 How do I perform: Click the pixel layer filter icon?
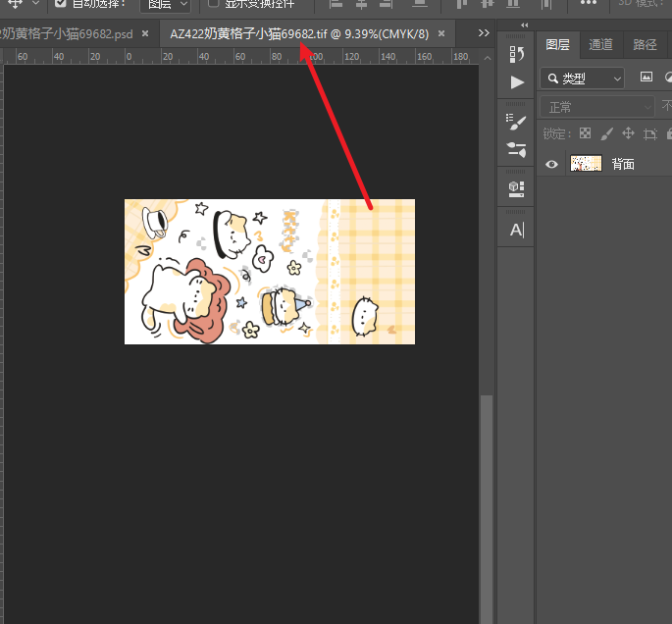tap(646, 78)
